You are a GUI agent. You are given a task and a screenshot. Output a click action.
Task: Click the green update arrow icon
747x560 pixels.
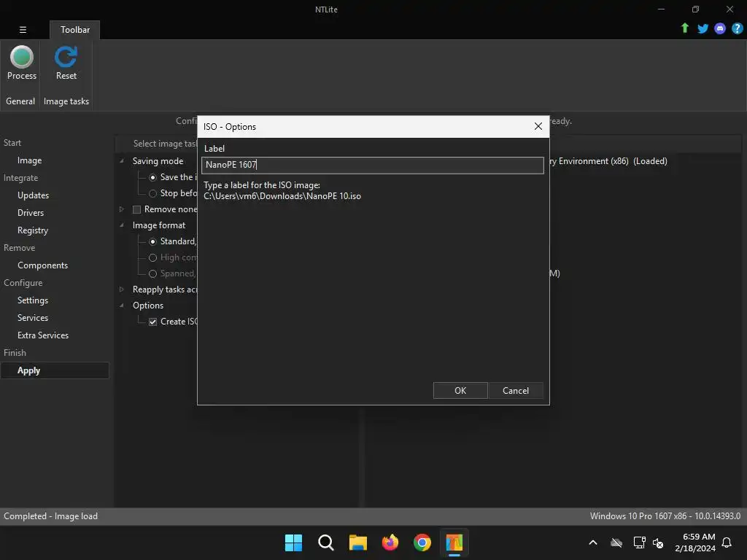[684, 28]
